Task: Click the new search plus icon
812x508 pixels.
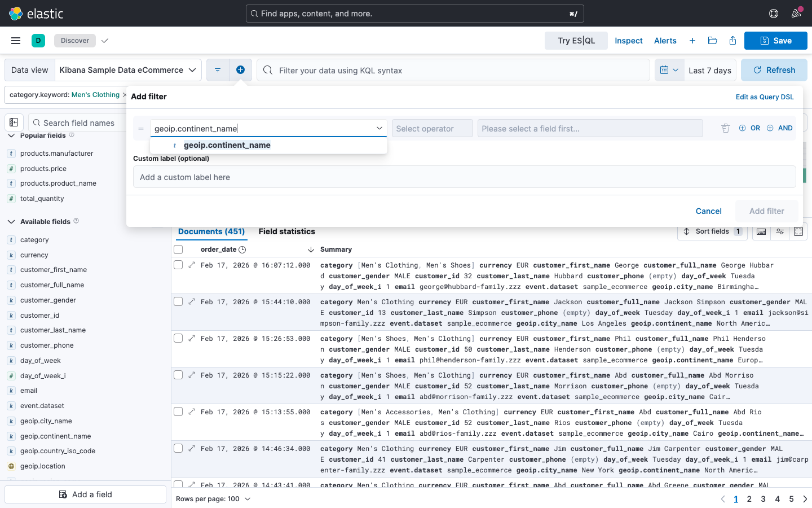Action: [692, 41]
